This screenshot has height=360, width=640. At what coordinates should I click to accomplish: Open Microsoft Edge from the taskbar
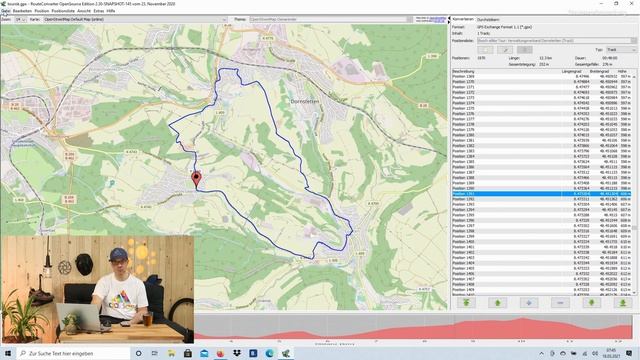click(269, 353)
